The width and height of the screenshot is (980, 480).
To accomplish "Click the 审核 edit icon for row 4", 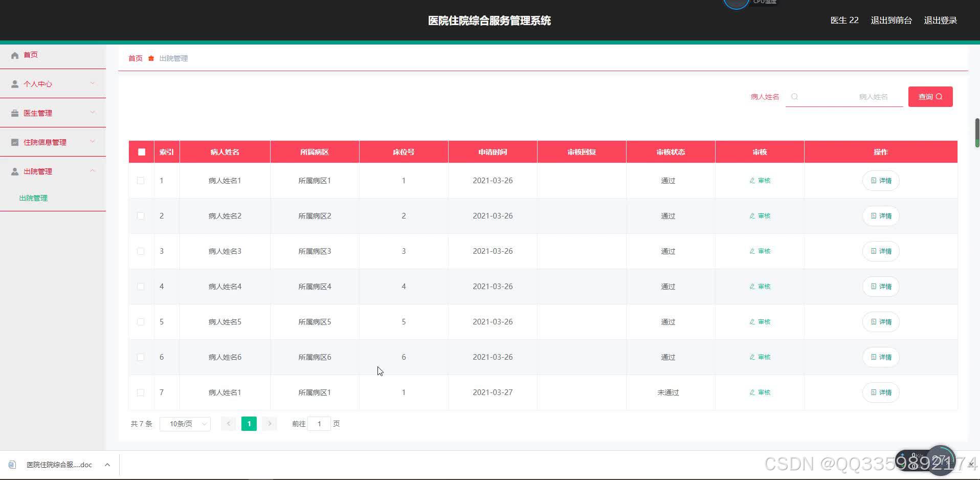I will click(752, 287).
